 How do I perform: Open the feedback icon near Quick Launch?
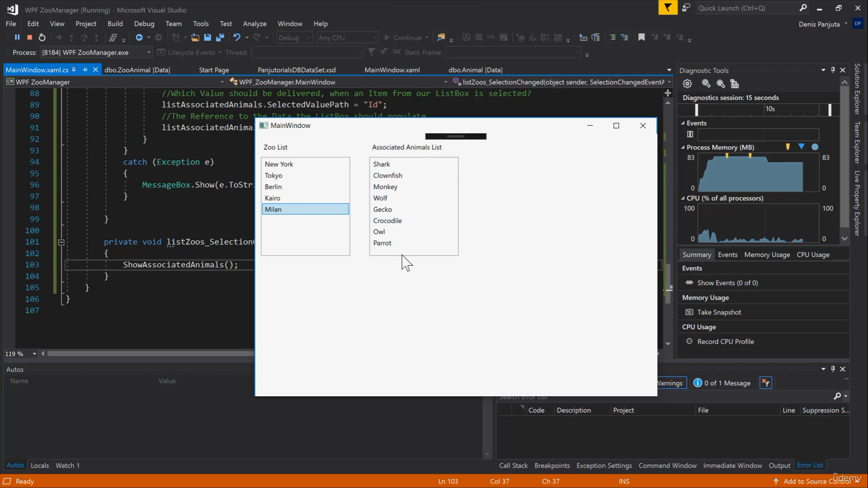pos(686,8)
